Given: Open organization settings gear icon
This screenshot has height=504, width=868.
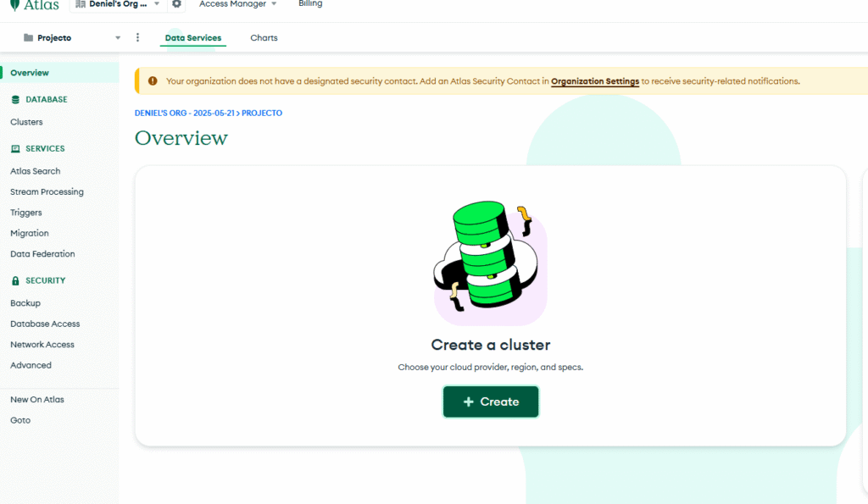Looking at the screenshot, I should pos(176,4).
